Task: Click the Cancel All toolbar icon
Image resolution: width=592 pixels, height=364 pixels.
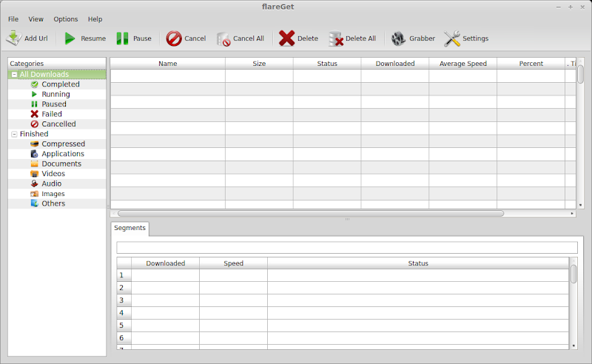Action: click(x=223, y=38)
